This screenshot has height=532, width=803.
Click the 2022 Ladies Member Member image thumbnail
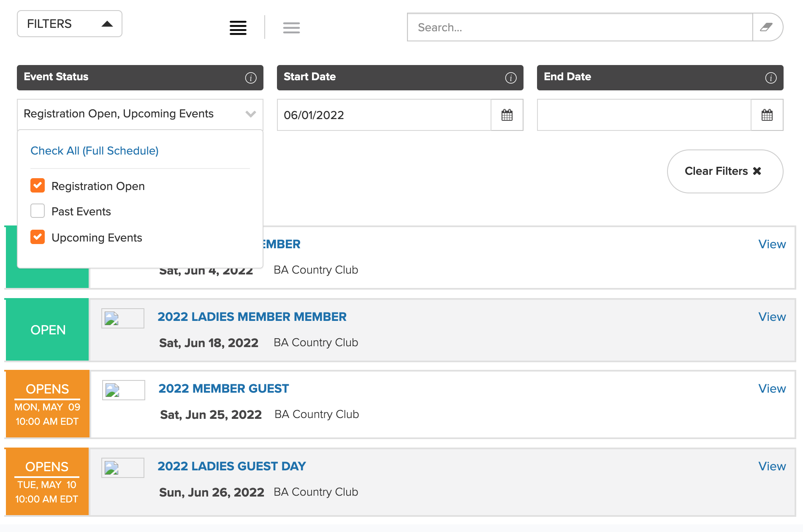point(123,318)
